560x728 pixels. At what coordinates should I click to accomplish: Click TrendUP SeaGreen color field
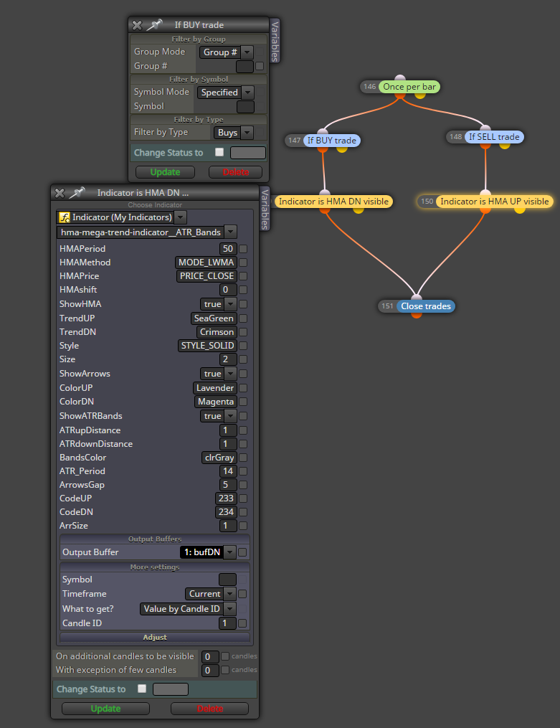214,318
